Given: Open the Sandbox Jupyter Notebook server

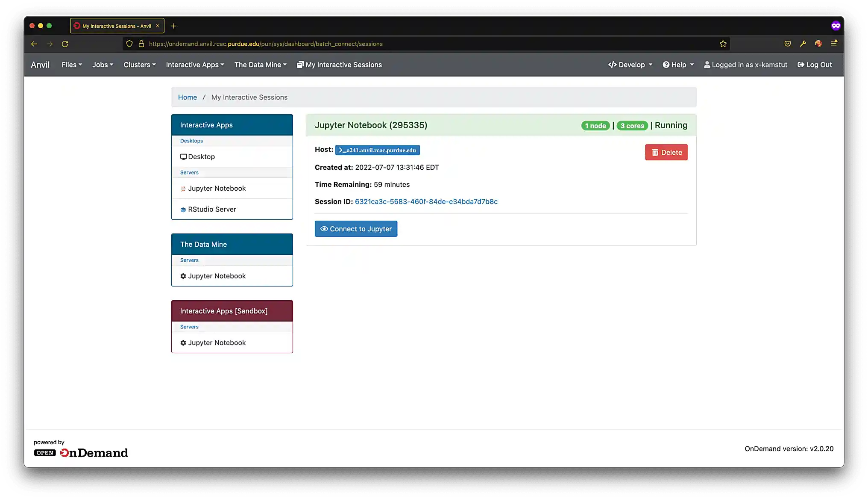Looking at the screenshot, I should (x=217, y=343).
